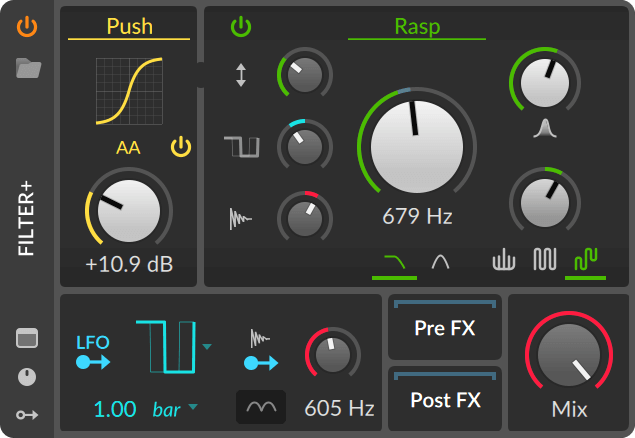The image size is (635, 438).
Task: Toggle the Rasp filter power button
Action: pos(241,27)
